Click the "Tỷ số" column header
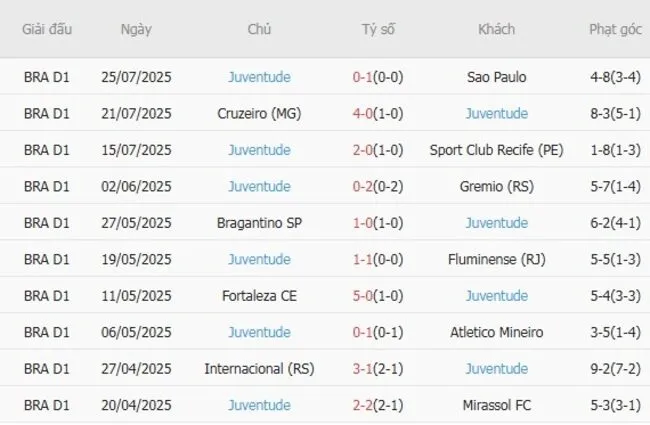Viewport: 650px width, 425px height. tap(378, 29)
